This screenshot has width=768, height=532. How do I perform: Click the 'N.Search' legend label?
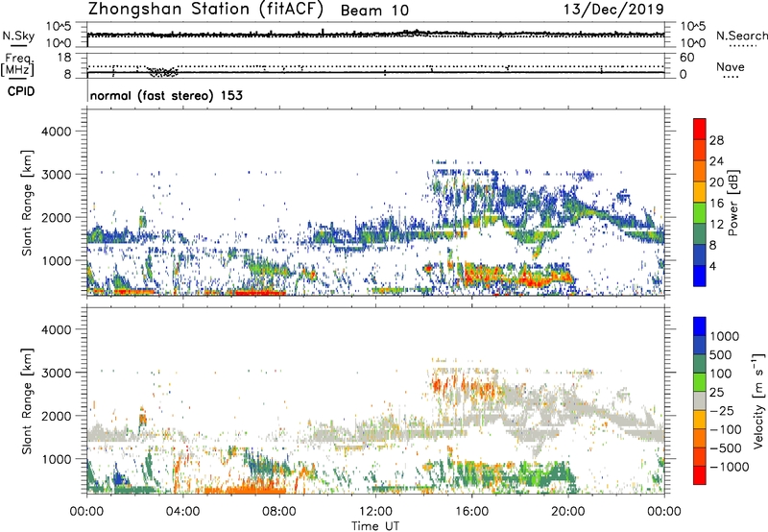(x=741, y=36)
